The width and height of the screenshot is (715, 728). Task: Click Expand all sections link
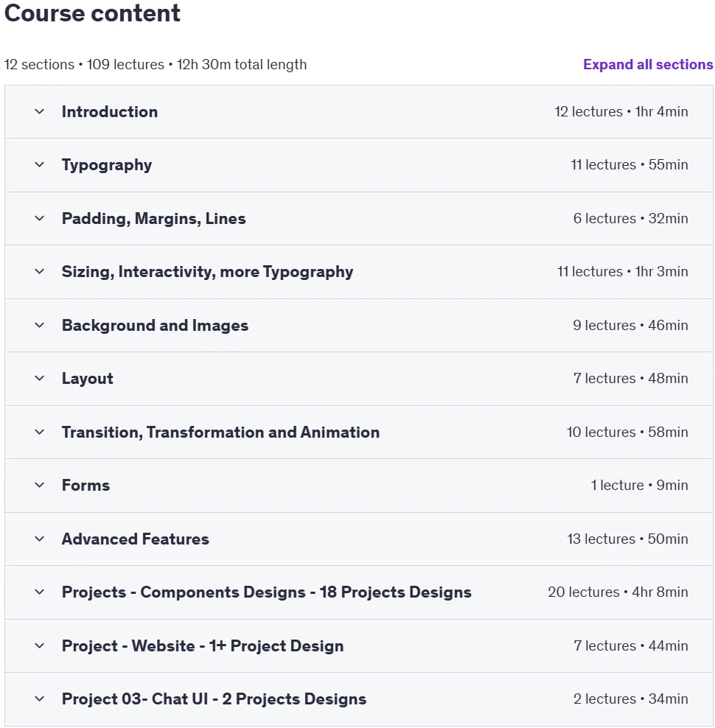pos(648,64)
